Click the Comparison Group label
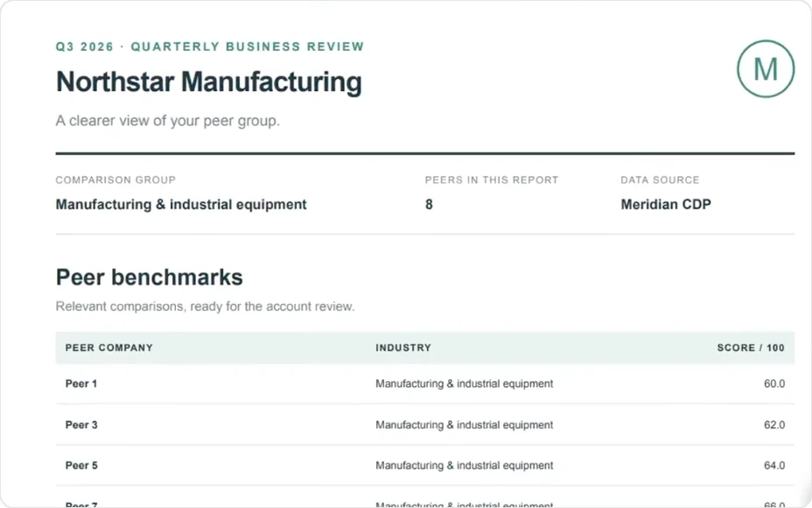 click(x=116, y=180)
